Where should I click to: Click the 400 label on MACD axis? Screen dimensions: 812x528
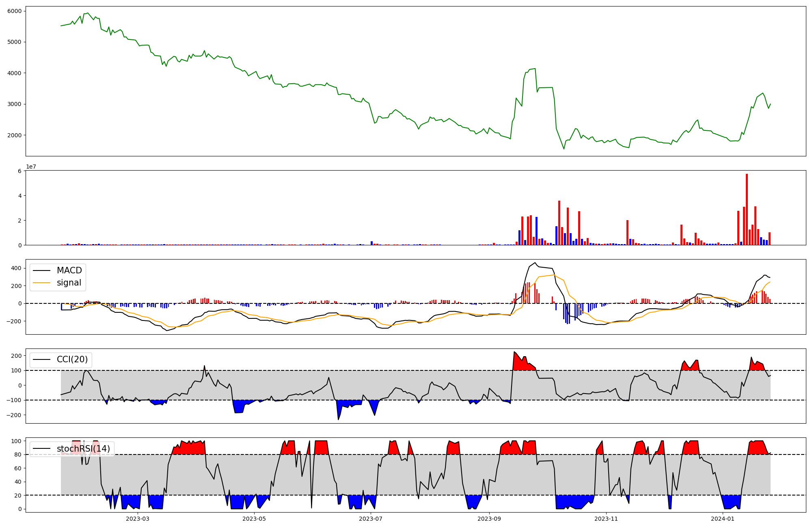tap(16, 268)
